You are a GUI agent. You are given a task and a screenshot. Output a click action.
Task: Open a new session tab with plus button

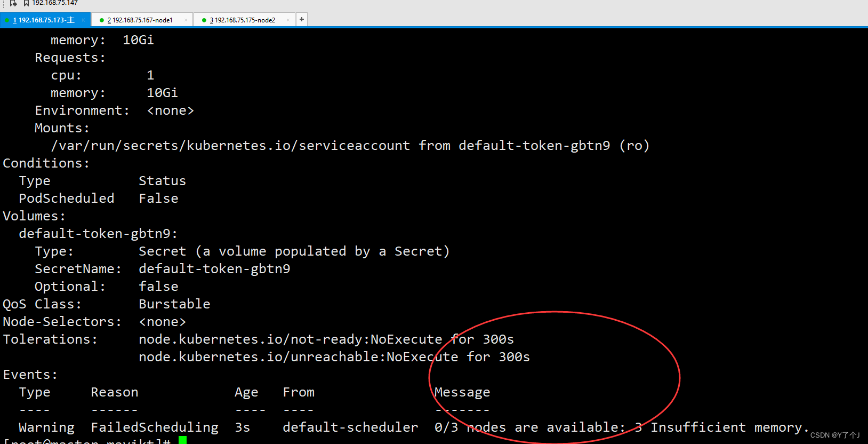coord(302,20)
